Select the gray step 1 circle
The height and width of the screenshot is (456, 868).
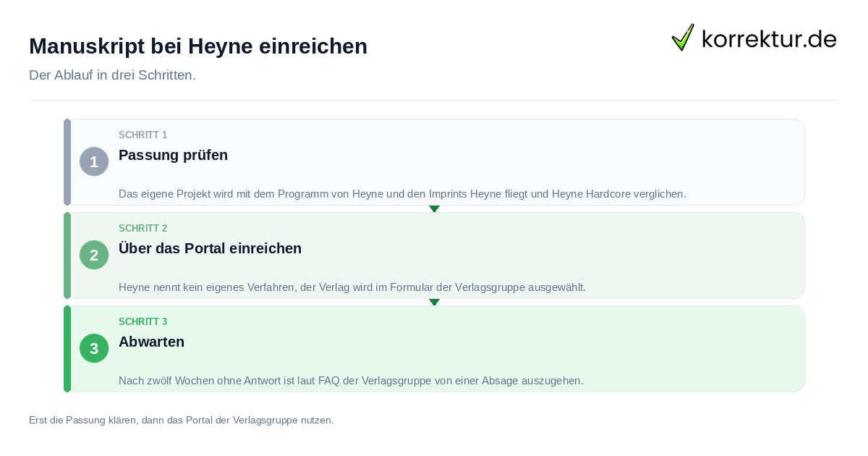tap(94, 161)
